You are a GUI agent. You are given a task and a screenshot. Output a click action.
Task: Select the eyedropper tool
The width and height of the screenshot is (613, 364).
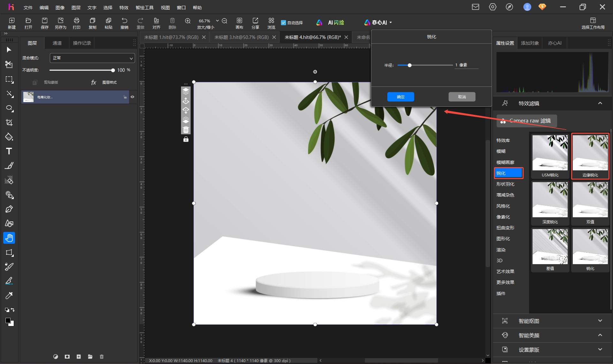9,295
